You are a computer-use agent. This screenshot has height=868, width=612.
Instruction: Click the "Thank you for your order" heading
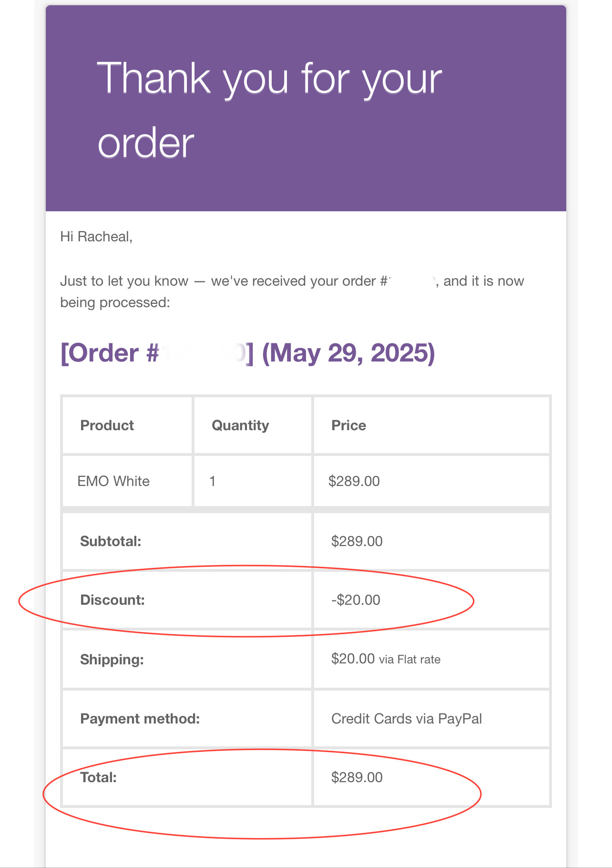coord(269,110)
